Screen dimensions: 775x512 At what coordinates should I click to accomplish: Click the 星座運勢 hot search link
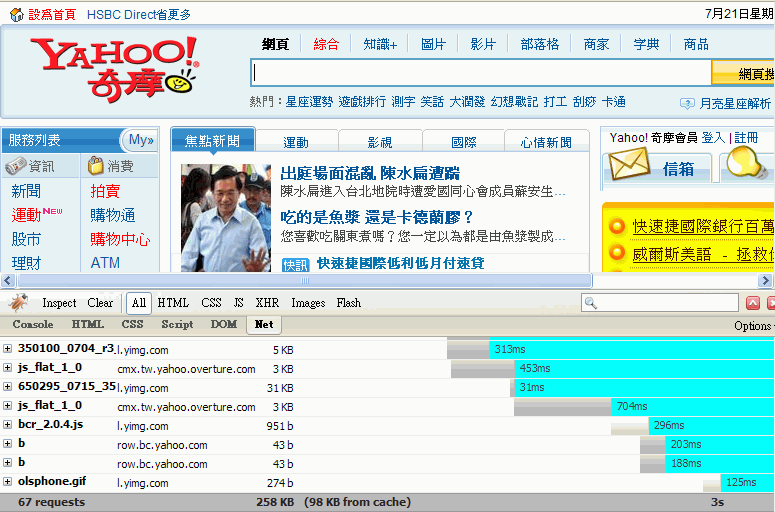pyautogui.click(x=309, y=102)
